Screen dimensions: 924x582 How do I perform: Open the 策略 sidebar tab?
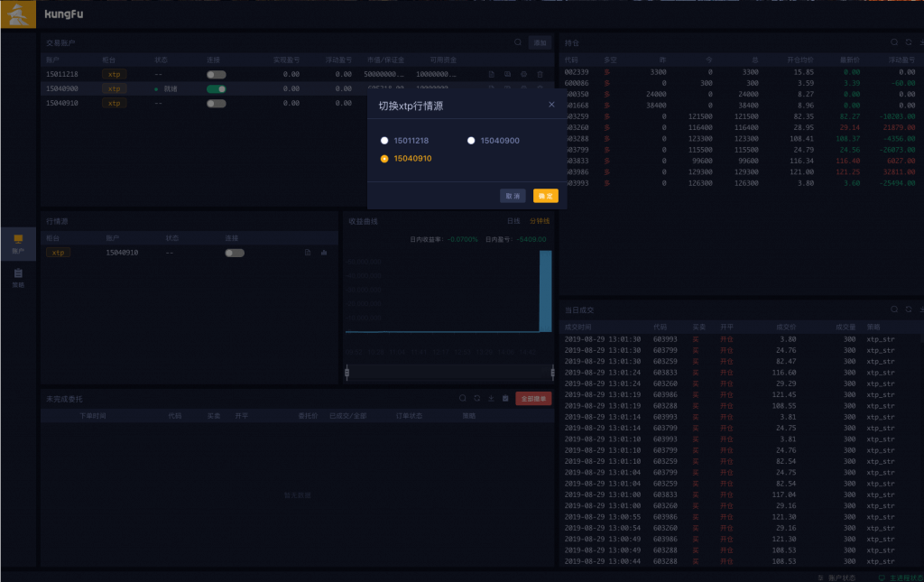pos(18,277)
